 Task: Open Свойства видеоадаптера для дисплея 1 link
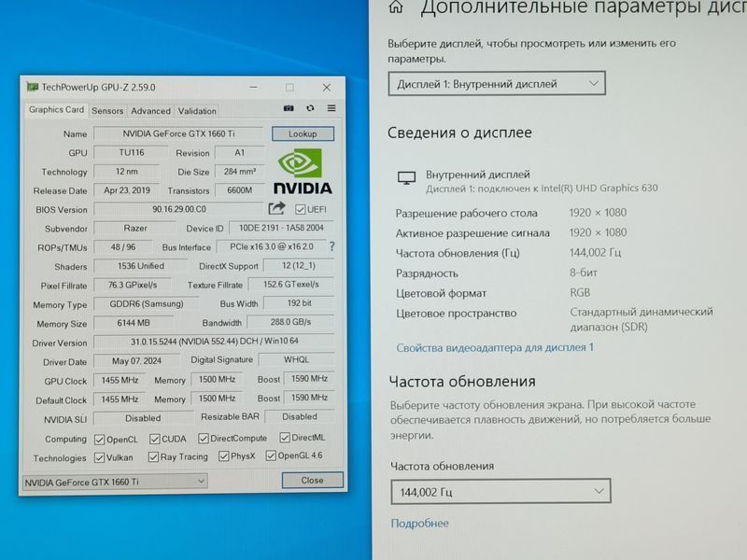click(495, 347)
